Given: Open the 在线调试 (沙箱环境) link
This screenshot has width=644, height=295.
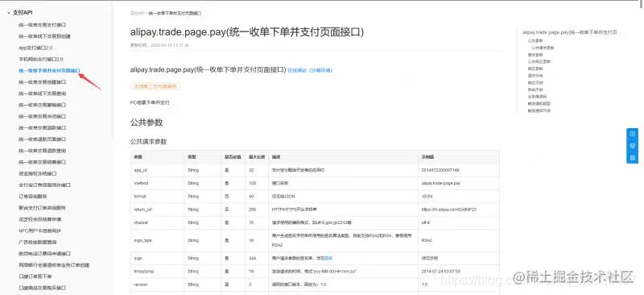Looking at the screenshot, I should click(x=310, y=70).
